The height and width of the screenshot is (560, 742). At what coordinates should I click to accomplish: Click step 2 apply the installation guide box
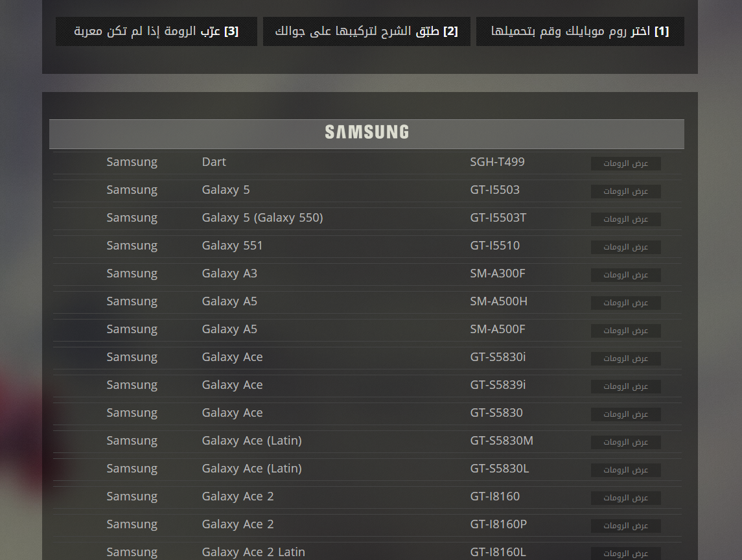coord(366,31)
